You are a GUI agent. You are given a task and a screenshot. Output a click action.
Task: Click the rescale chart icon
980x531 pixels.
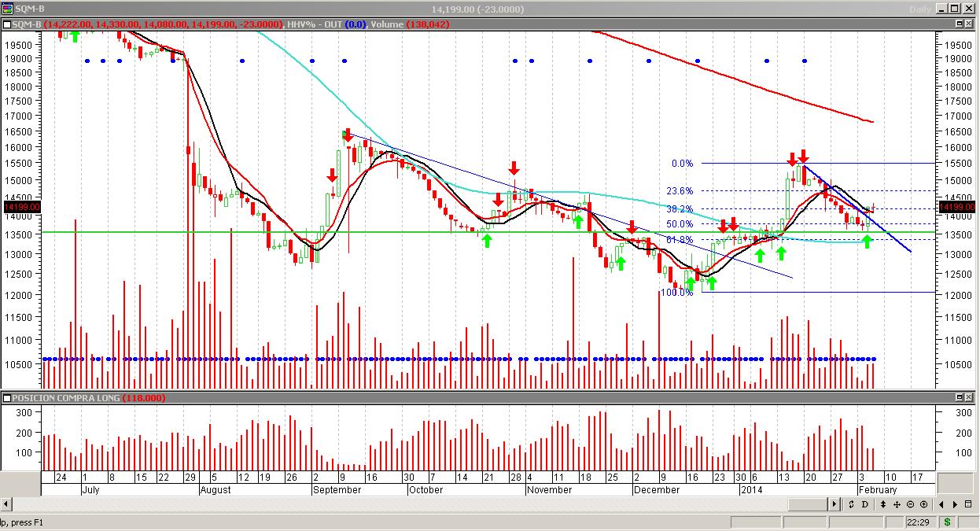click(x=850, y=504)
